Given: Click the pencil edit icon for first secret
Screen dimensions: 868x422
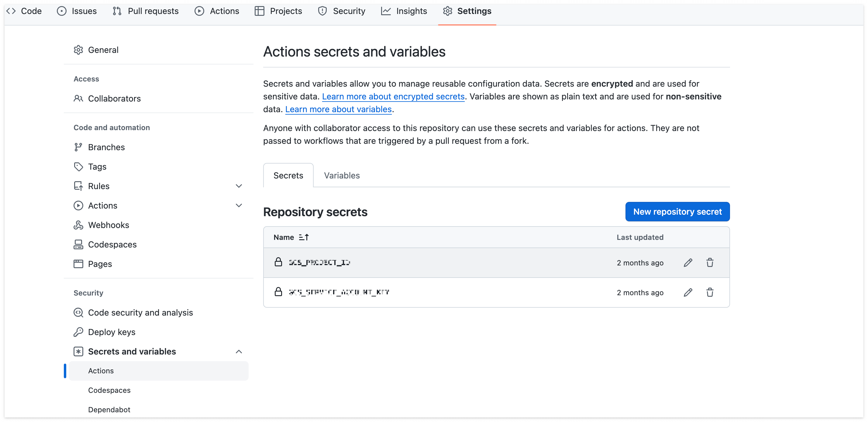Looking at the screenshot, I should pyautogui.click(x=688, y=263).
